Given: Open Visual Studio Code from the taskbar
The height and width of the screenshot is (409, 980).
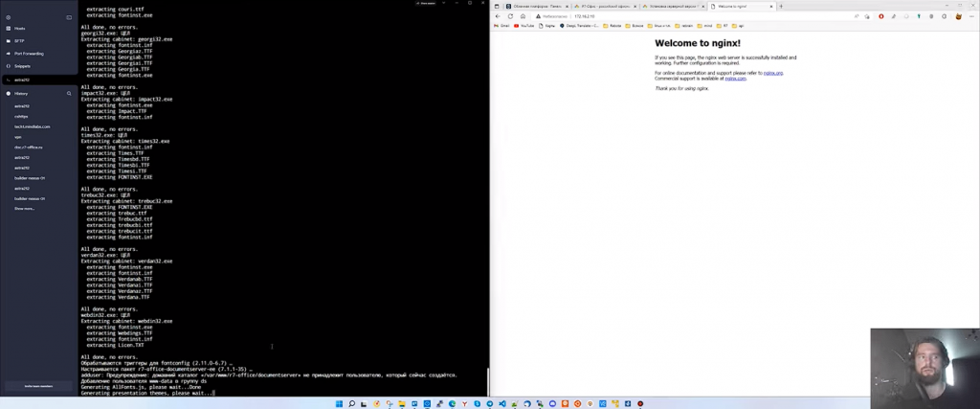Looking at the screenshot, I should (502, 404).
